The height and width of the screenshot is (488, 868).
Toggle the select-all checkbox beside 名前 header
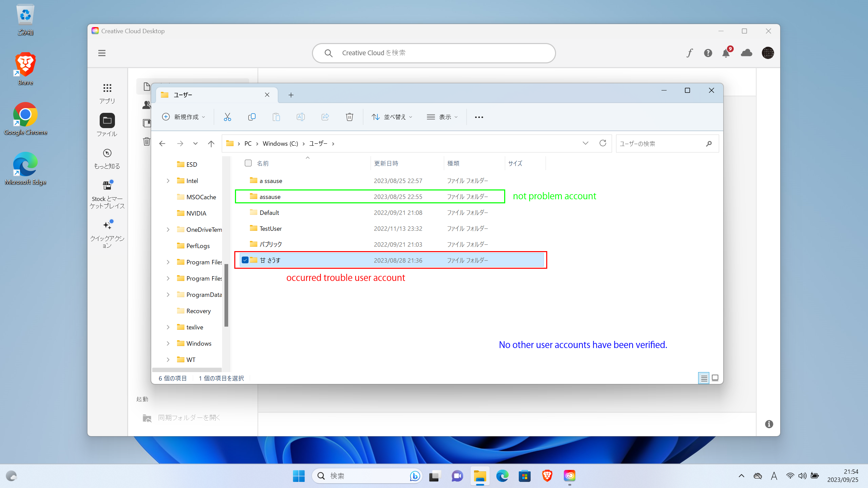coord(248,163)
